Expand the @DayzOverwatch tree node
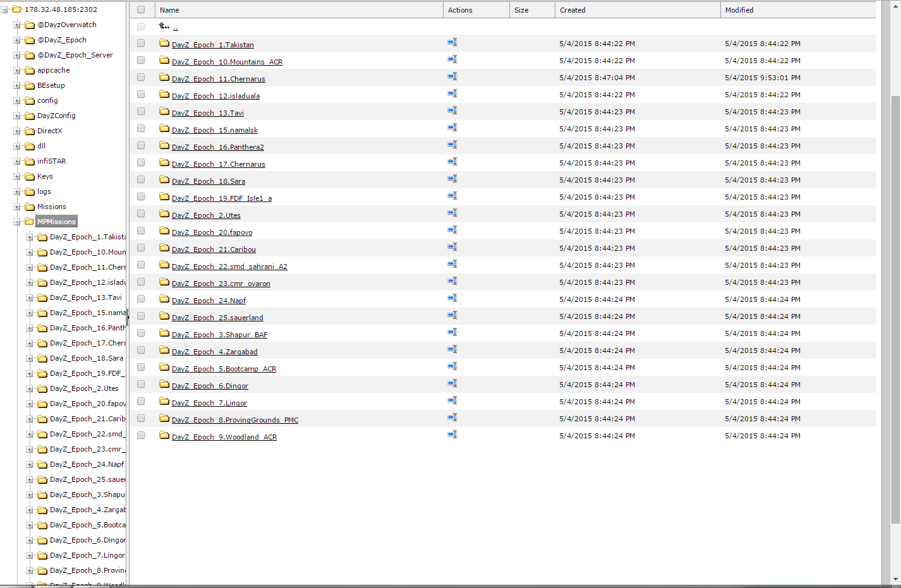The width and height of the screenshot is (901, 588). click(17, 25)
